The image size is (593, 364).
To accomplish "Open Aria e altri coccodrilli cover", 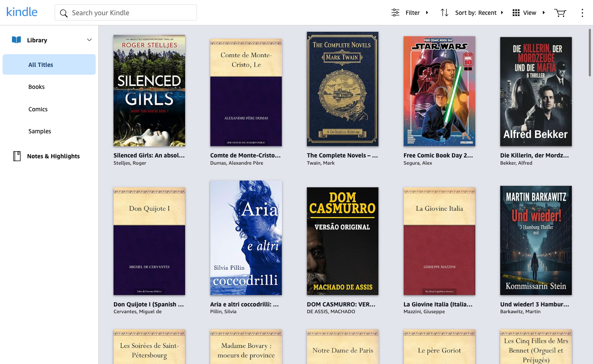I will click(x=246, y=238).
